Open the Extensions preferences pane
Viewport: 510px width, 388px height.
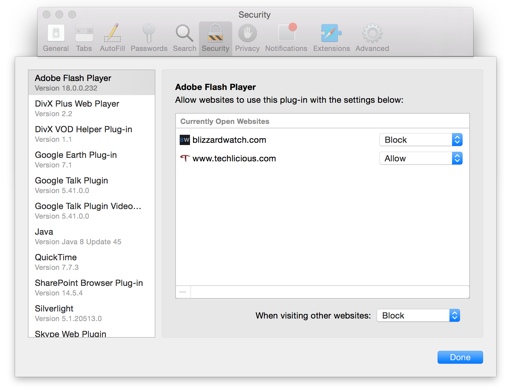click(331, 38)
